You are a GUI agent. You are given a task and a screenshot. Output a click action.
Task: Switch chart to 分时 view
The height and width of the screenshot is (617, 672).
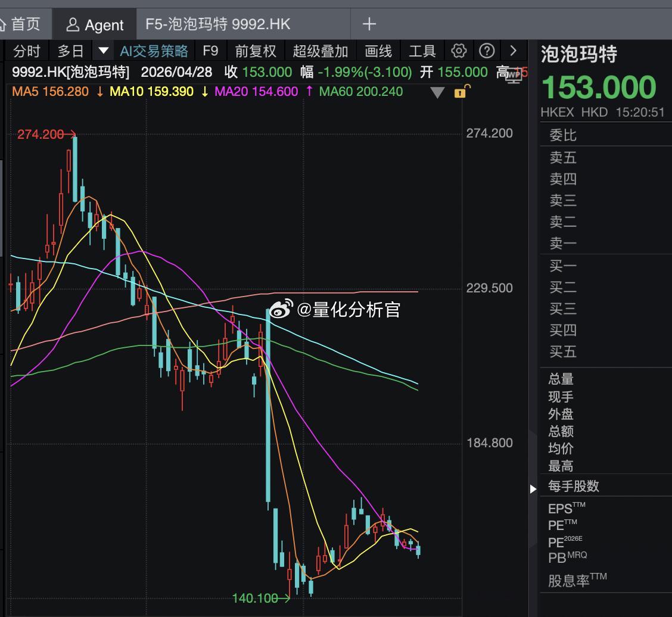(27, 51)
